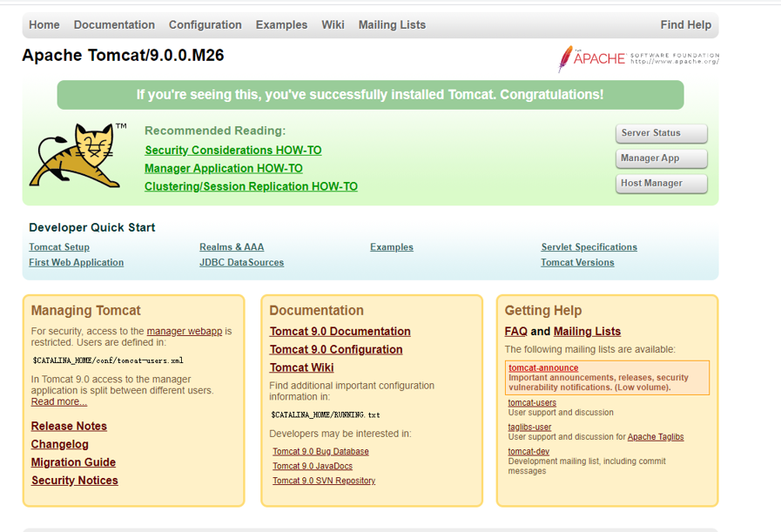
Task: Click the Tomcat cat logo image
Action: click(x=77, y=155)
